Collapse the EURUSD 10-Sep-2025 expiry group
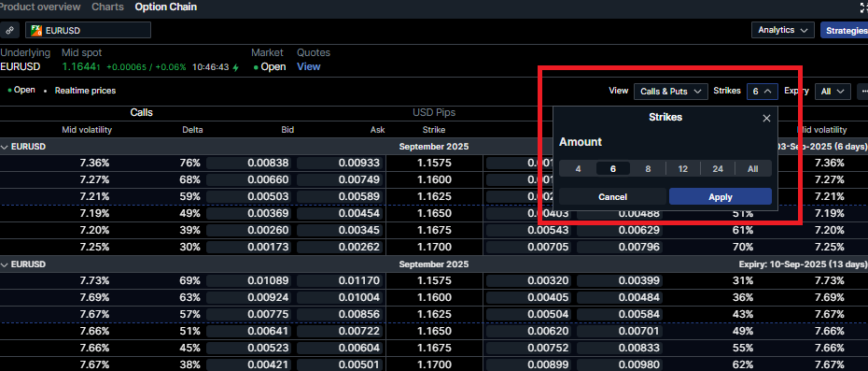 [x=5, y=264]
